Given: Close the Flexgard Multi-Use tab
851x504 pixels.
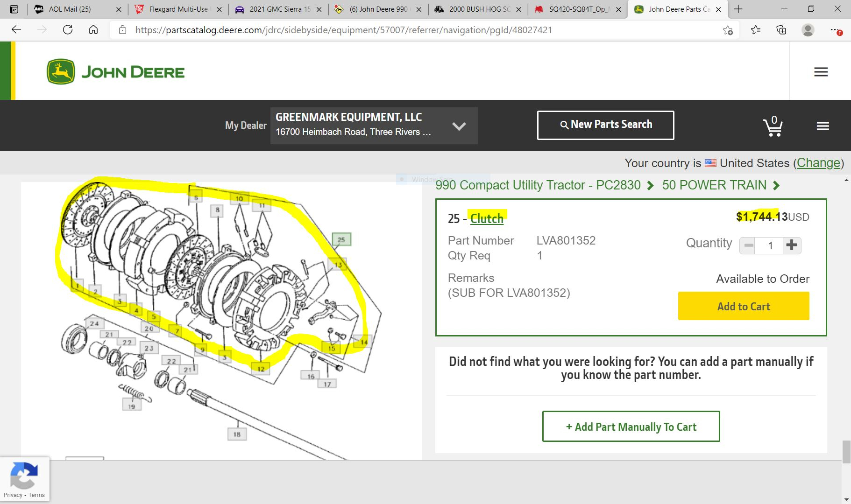Looking at the screenshot, I should click(x=219, y=9).
